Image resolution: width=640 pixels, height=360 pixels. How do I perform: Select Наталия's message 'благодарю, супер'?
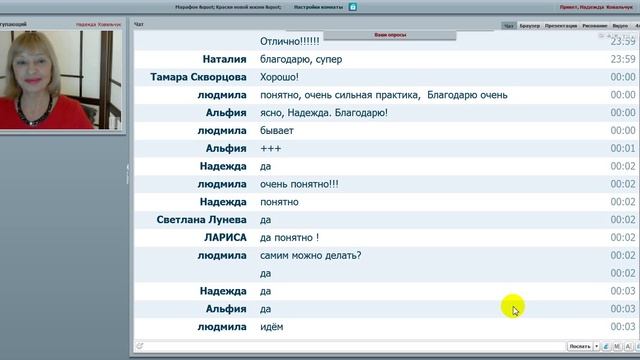click(x=301, y=59)
